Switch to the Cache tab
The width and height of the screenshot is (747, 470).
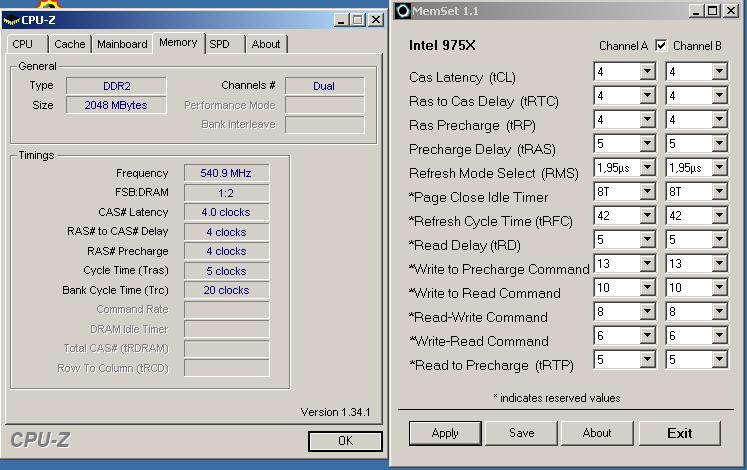[x=70, y=44]
